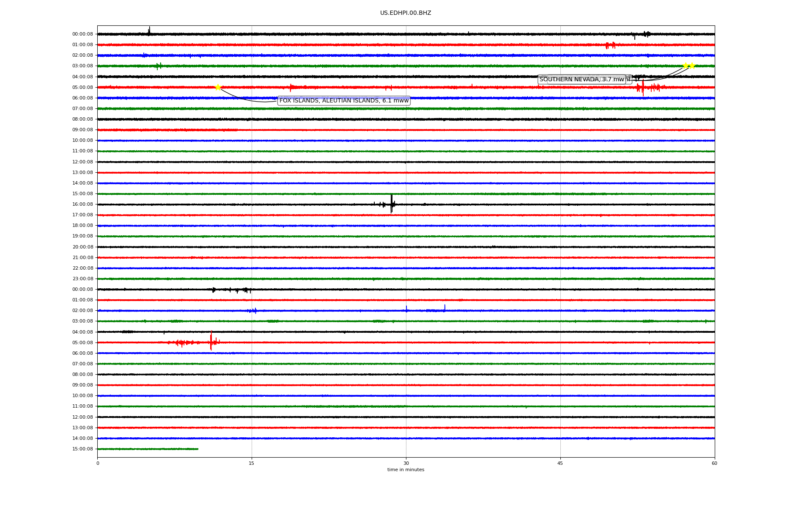Click the rightmost yellow star on the green trace

pos(692,66)
